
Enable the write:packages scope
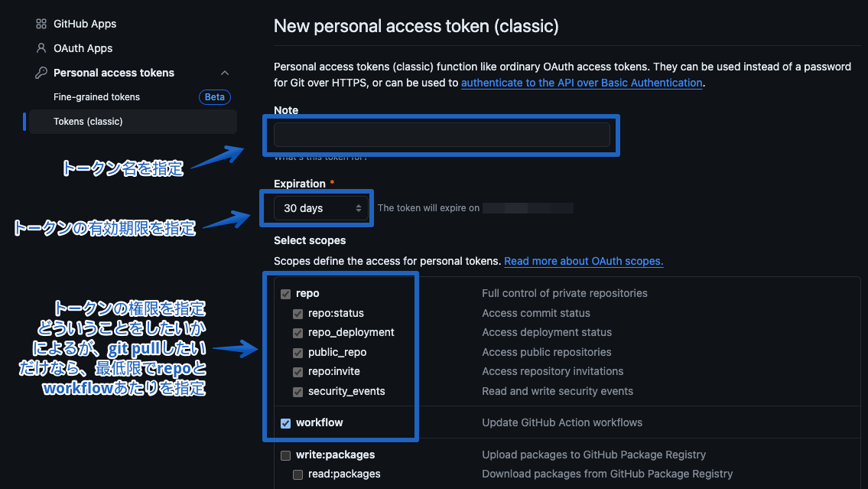tap(285, 455)
